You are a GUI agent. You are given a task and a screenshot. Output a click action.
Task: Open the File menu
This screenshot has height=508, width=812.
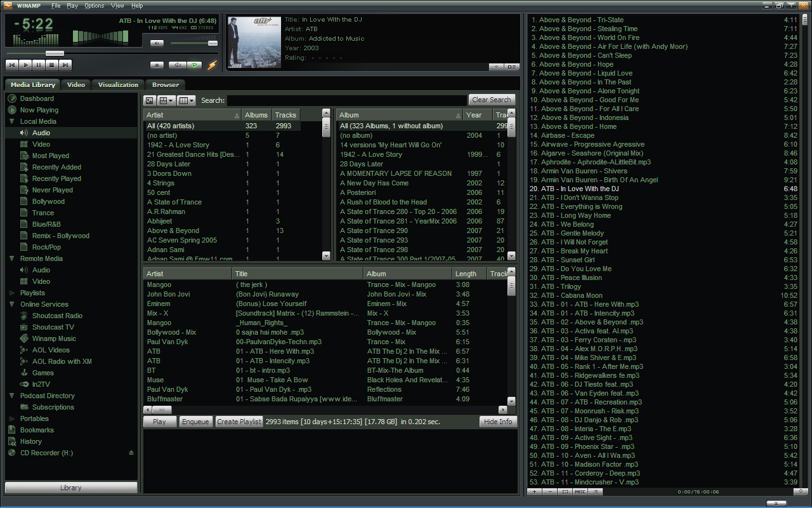point(56,5)
